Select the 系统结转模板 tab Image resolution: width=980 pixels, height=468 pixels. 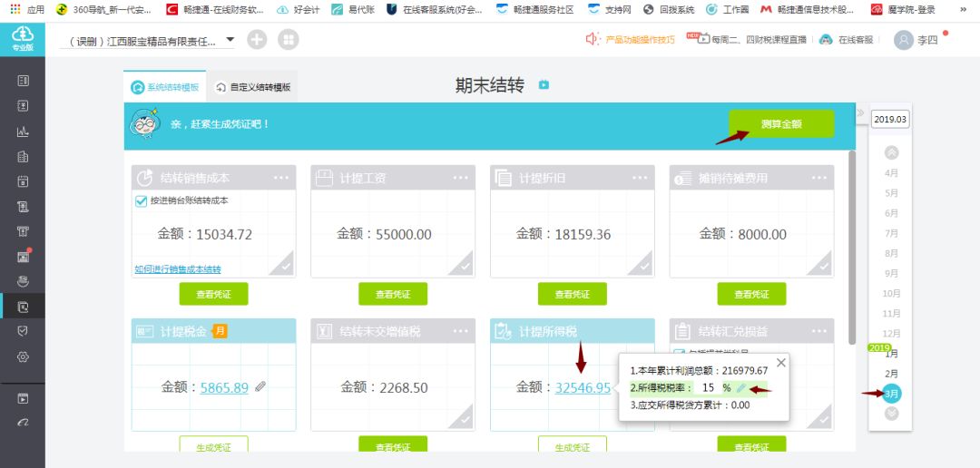165,88
